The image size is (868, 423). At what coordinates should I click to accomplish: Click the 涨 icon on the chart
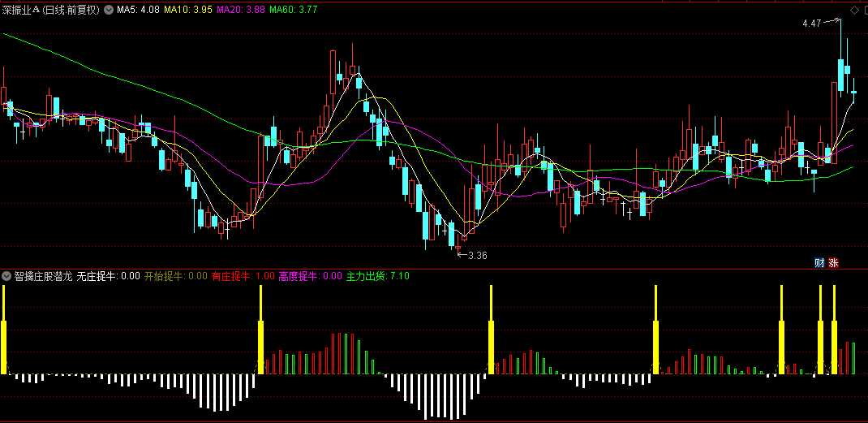click(x=833, y=263)
